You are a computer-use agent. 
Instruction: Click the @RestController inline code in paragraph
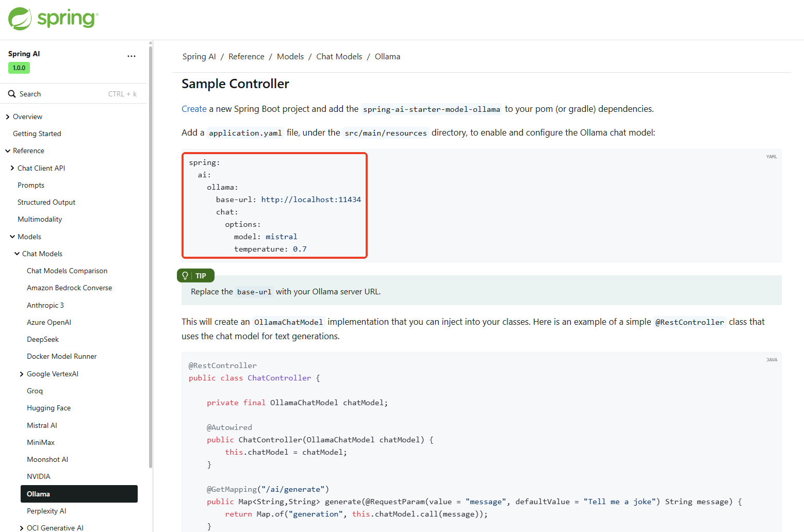pyautogui.click(x=690, y=322)
